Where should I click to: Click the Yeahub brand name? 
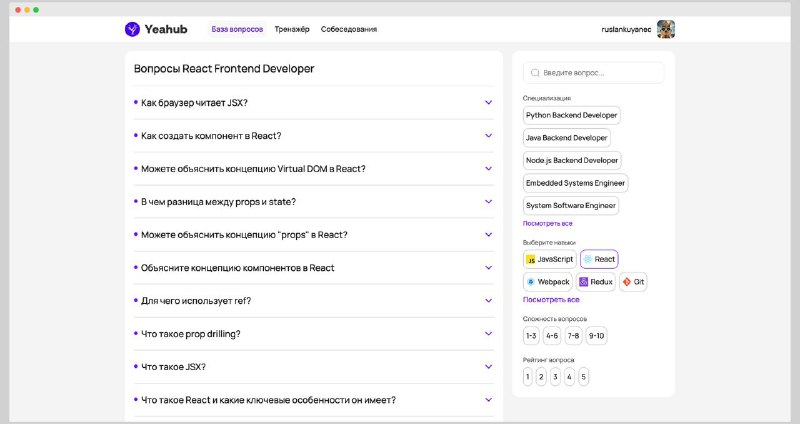pos(166,29)
